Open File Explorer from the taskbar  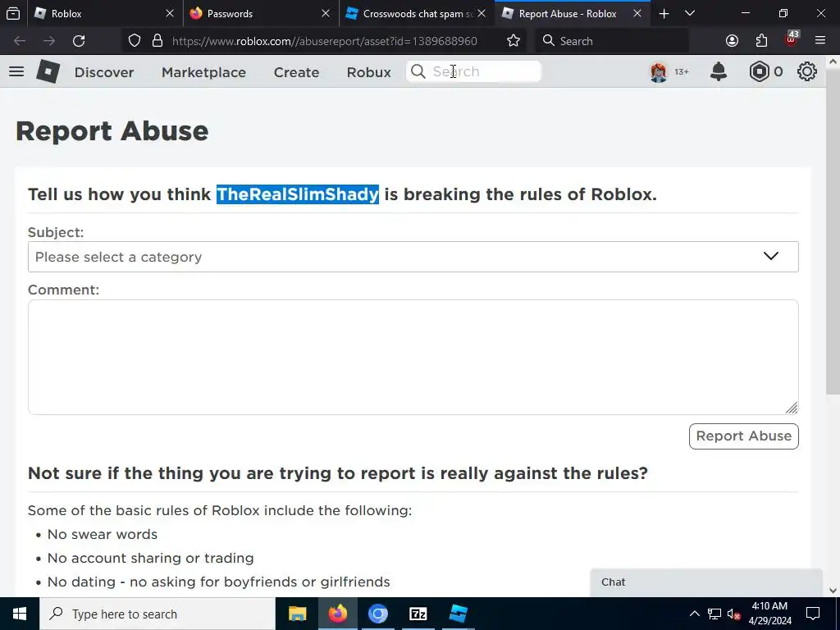tap(297, 614)
